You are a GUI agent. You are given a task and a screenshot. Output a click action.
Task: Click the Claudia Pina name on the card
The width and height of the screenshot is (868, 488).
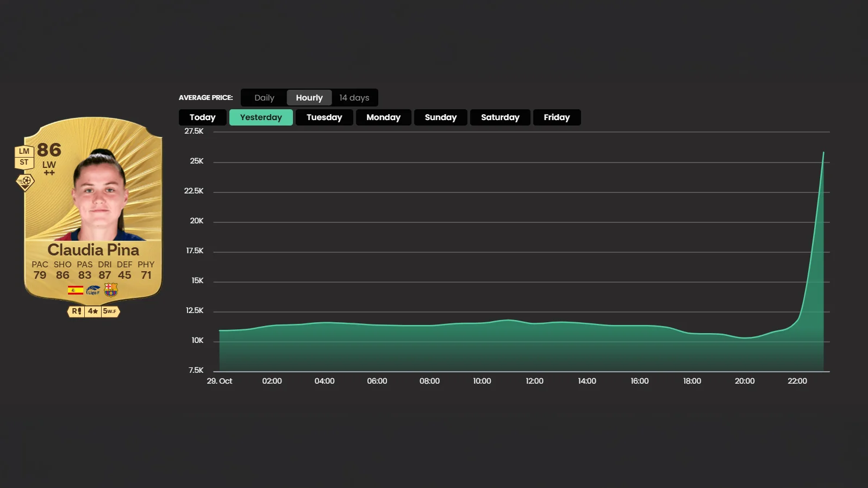93,250
